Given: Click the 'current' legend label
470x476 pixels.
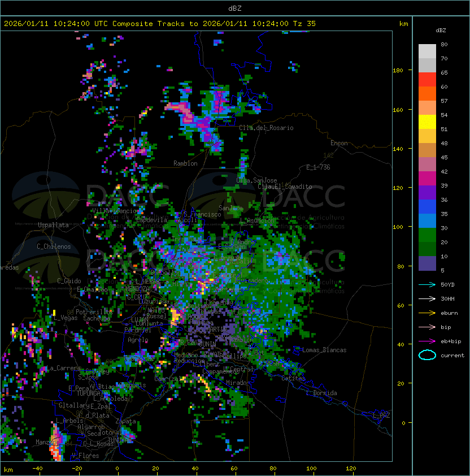Looking at the screenshot, I should [x=452, y=355].
